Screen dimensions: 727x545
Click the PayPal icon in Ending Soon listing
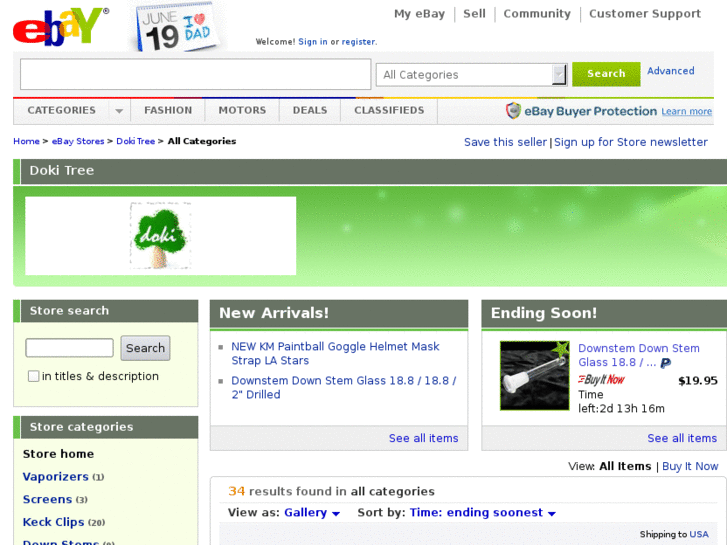click(x=666, y=363)
